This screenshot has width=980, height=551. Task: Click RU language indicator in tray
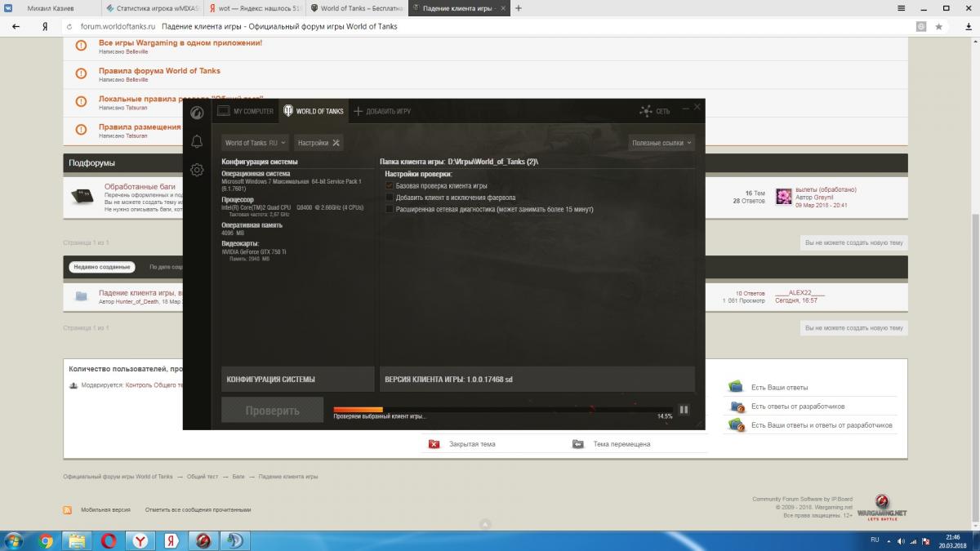[x=874, y=540]
